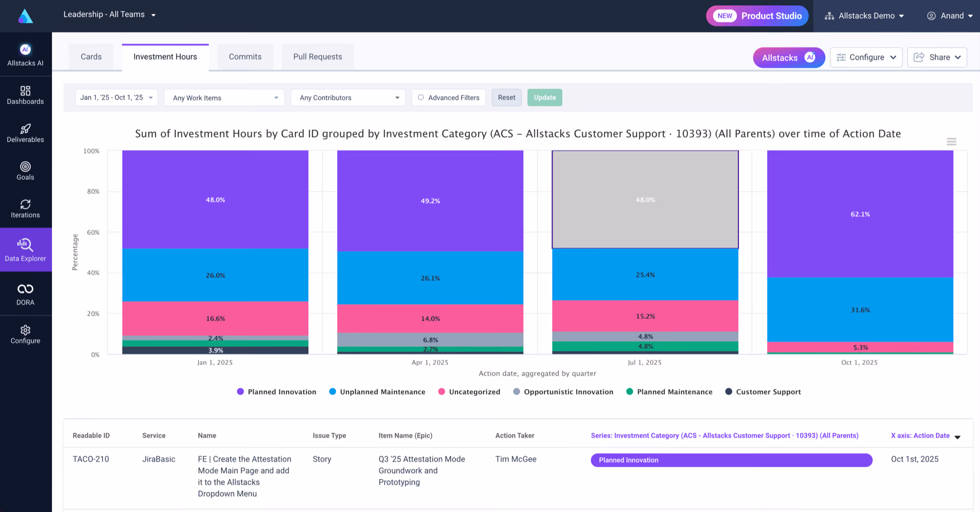Toggle the Advanced Filters radio
The width and height of the screenshot is (980, 512).
[421, 98]
